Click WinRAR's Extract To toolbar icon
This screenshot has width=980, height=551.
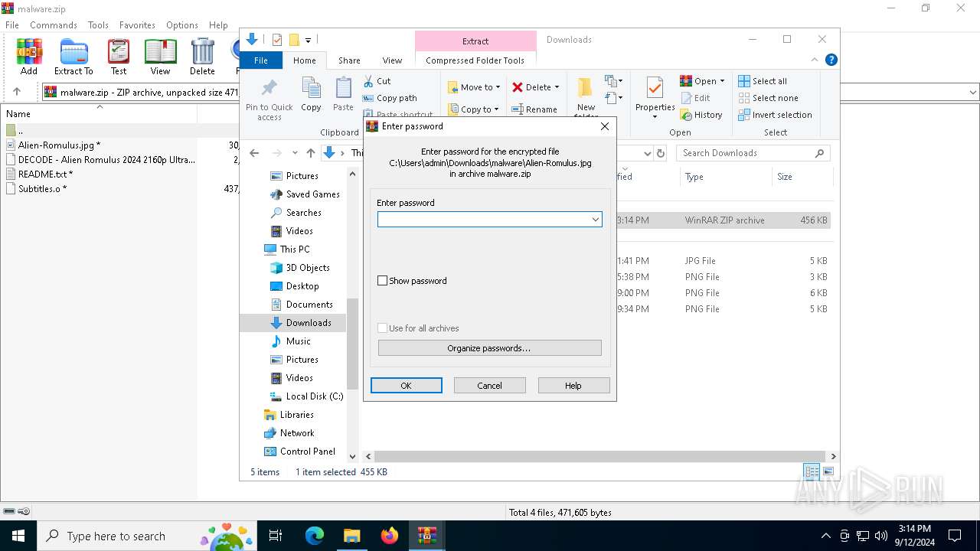click(73, 57)
